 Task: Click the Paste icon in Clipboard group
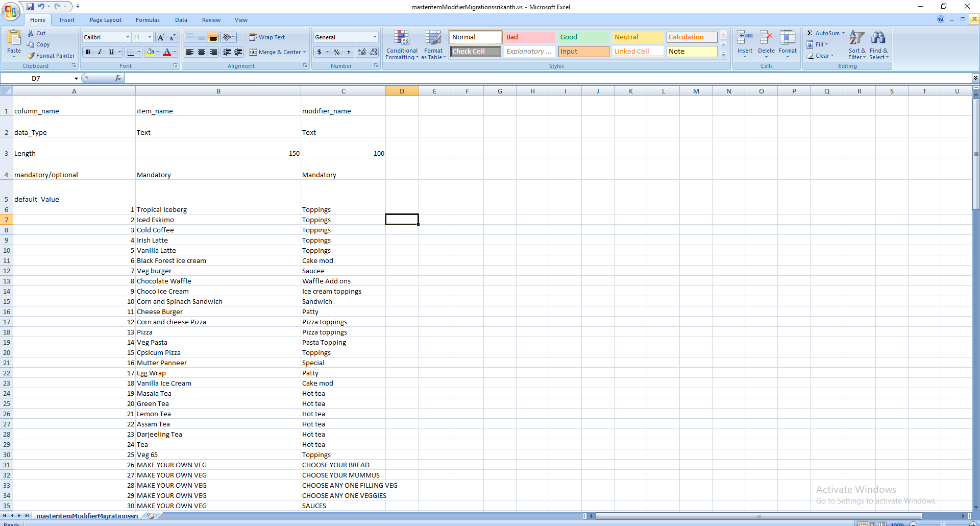(14, 38)
